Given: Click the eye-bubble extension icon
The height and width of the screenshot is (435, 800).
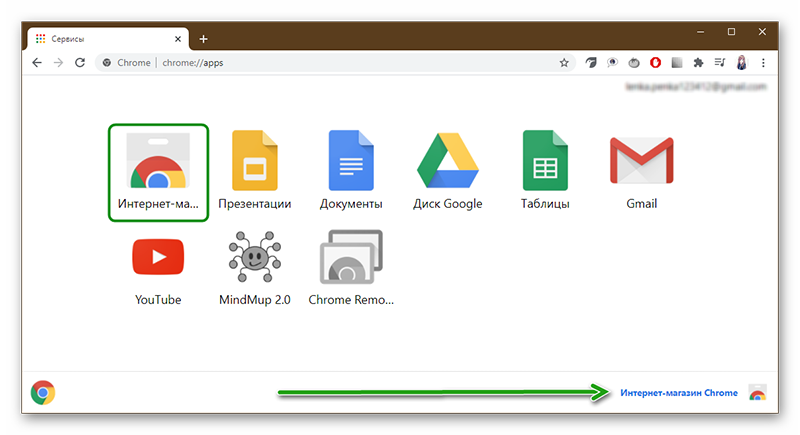Looking at the screenshot, I should click(x=612, y=63).
